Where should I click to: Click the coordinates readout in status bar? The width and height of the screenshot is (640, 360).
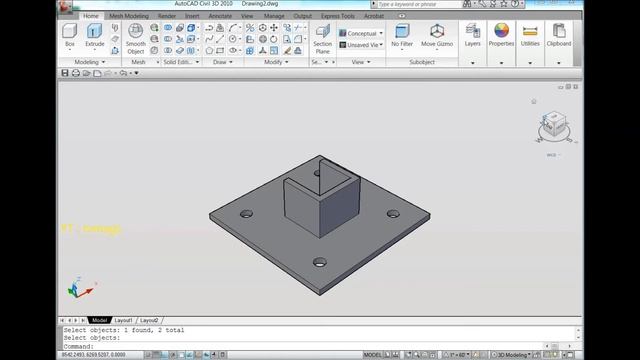tap(93, 355)
